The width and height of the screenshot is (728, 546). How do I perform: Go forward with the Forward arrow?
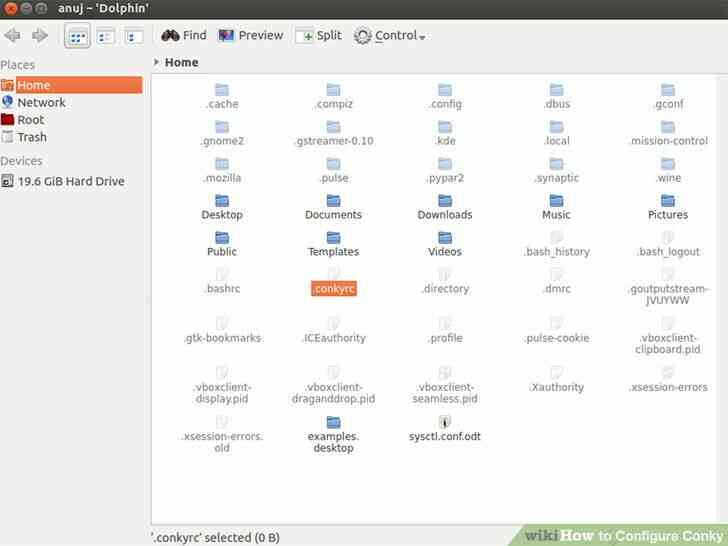point(40,35)
